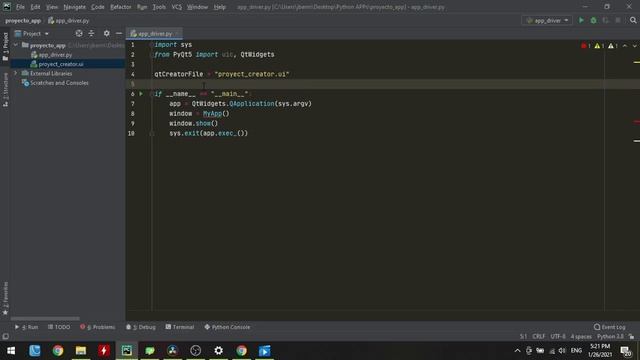Screen dimensions: 640x360
Task: Select app_driver.py in project tree
Action: tap(55, 55)
